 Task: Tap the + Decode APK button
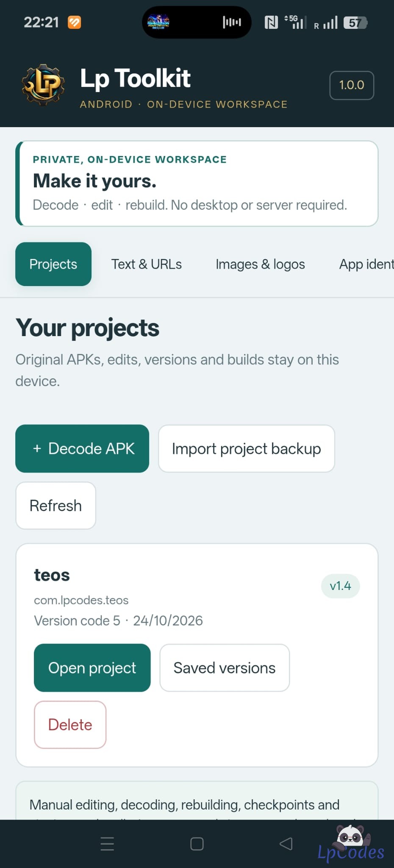click(x=82, y=448)
